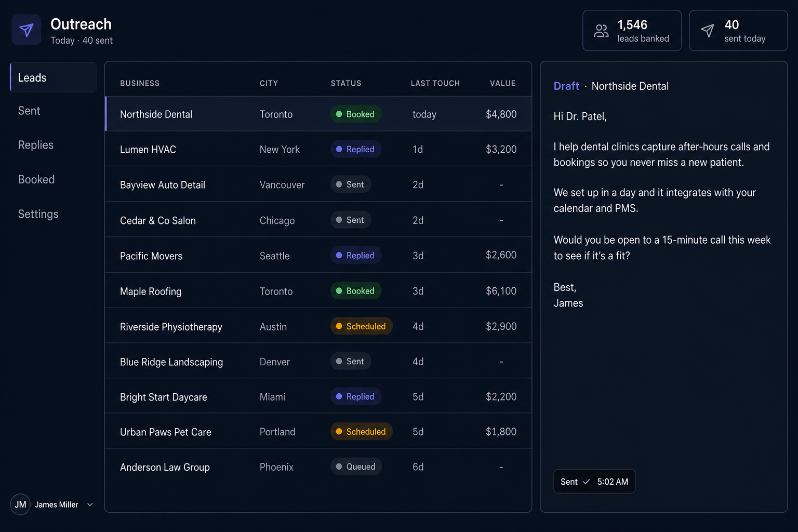Select the Leads sidebar tab
This screenshot has width=798, height=532.
coord(53,77)
